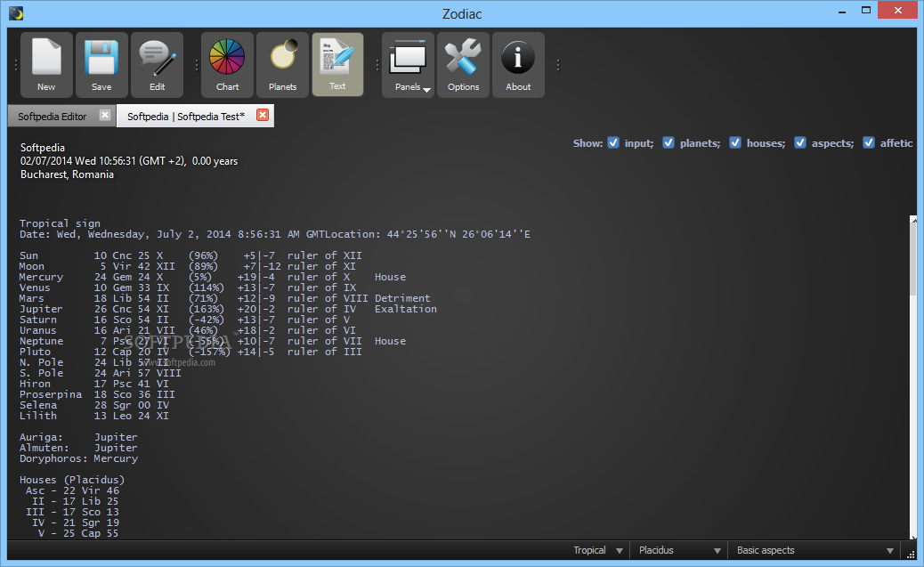Click the vertical scrollbar thumb
The width and height of the screenshot is (924, 567).
[x=914, y=259]
